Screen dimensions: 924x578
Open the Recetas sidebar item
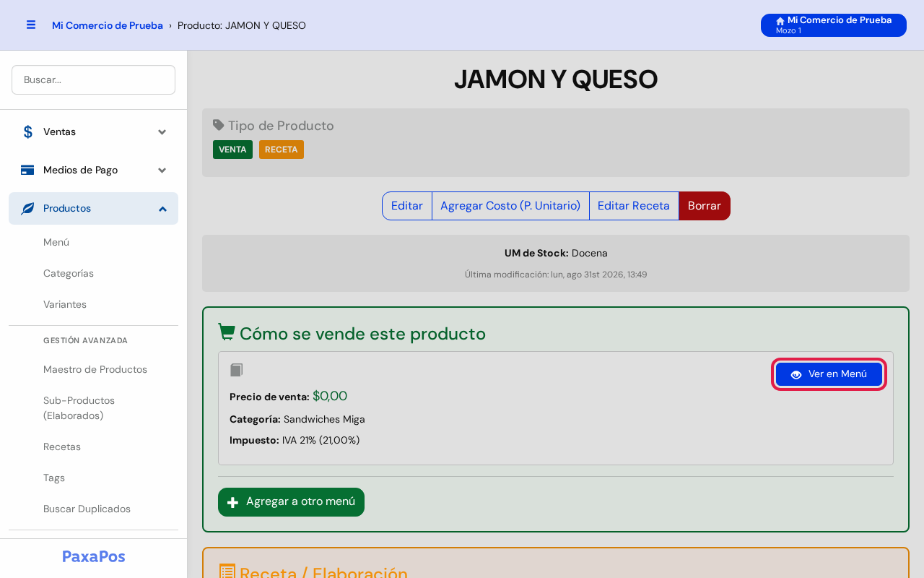62,447
